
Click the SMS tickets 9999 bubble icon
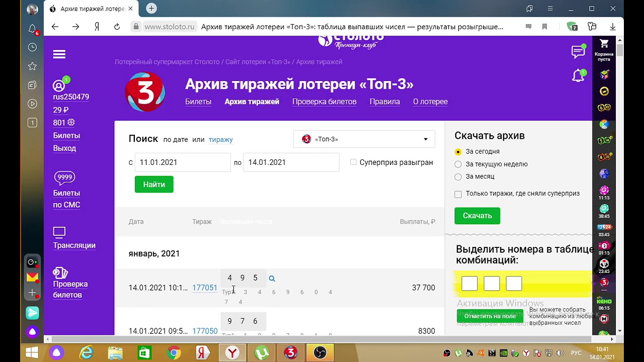click(64, 177)
